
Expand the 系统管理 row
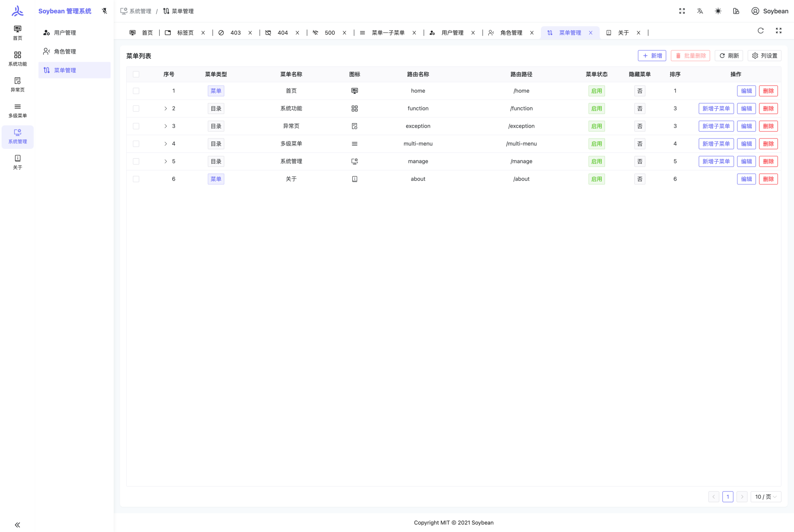point(165,162)
